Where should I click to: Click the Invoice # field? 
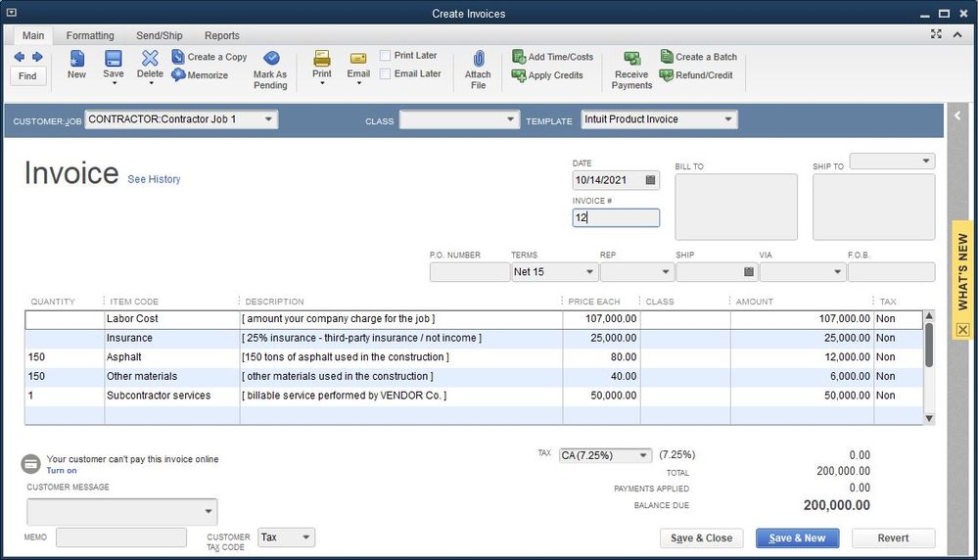point(616,217)
